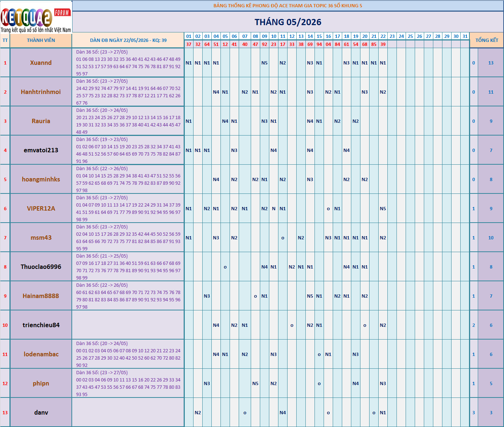This screenshot has height=427, width=504.
Task: Click day 01 column header
Action: (188, 36)
